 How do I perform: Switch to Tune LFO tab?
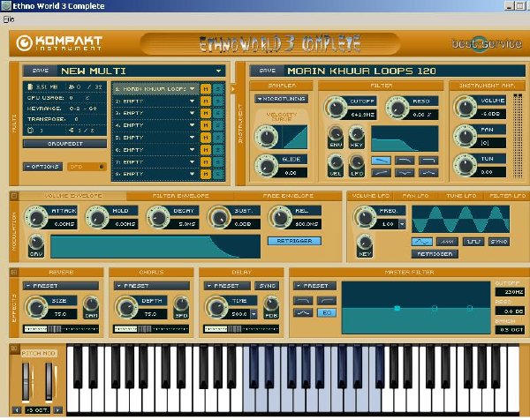pyautogui.click(x=461, y=196)
